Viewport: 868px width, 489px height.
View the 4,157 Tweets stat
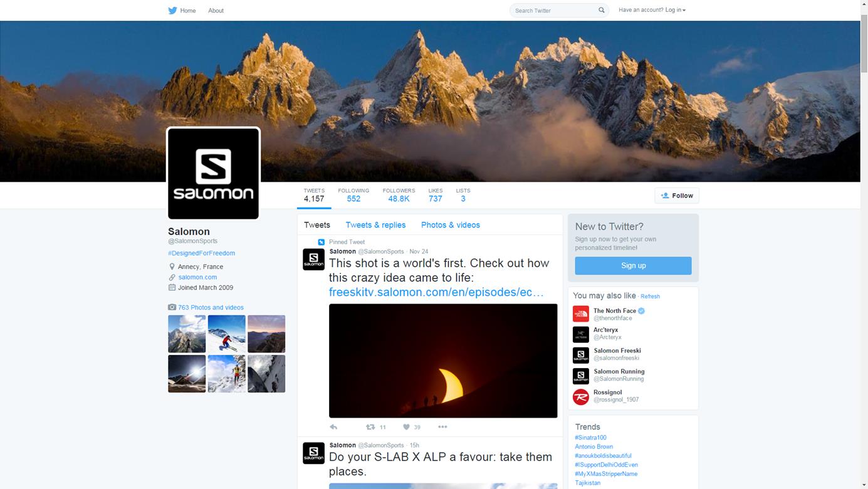point(314,195)
